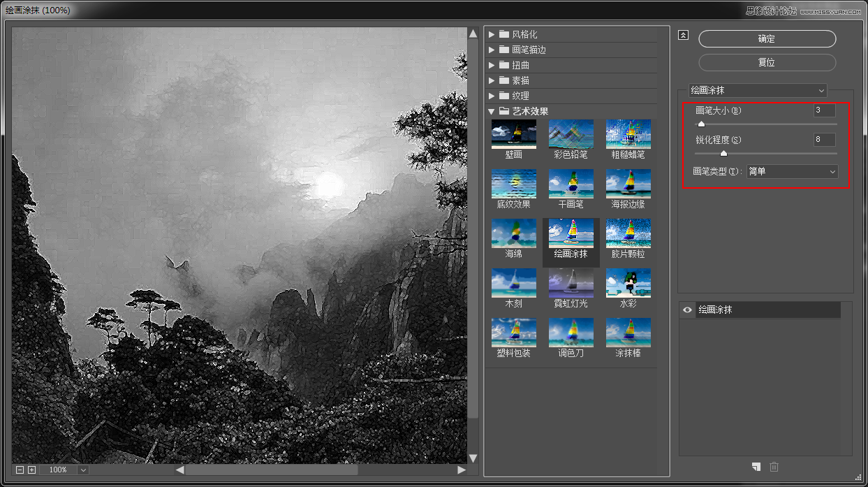Select the 粗糙蜡笔 filter thumbnail
The image size is (868, 487).
tap(628, 134)
